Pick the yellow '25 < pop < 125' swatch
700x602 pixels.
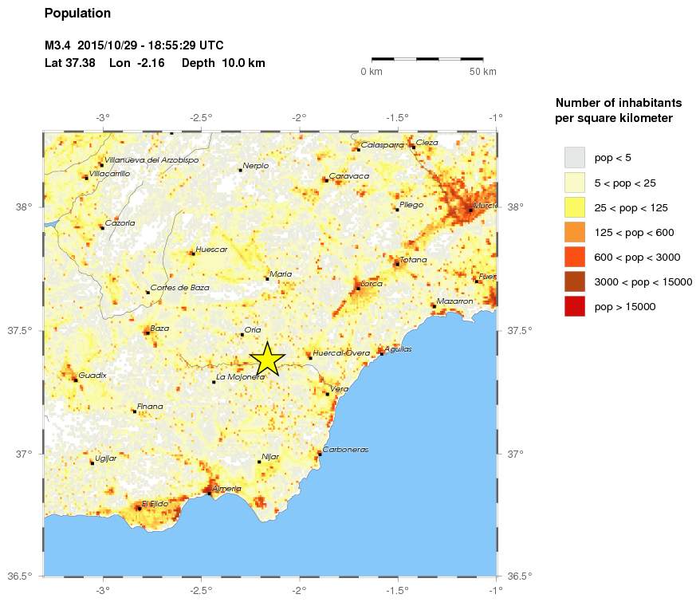[x=575, y=207]
